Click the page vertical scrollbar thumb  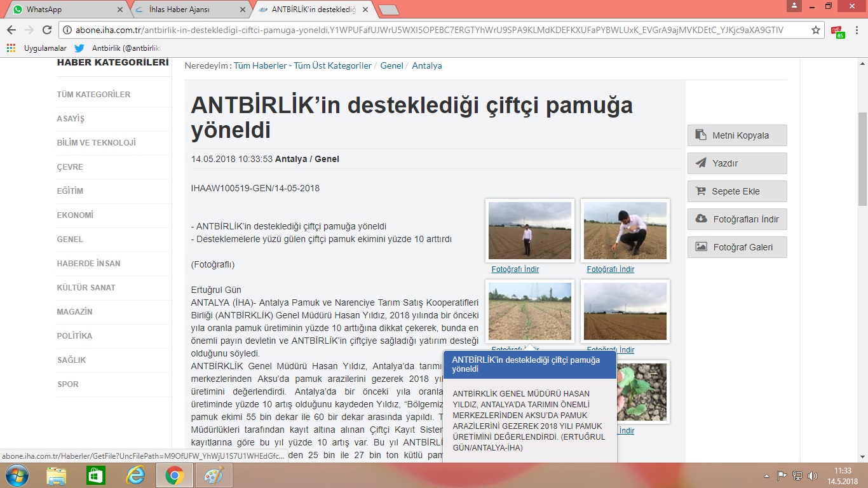862,159
